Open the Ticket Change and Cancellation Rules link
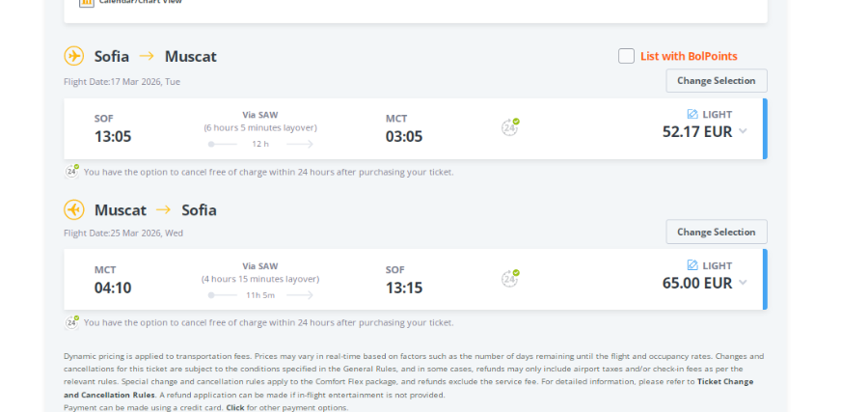The height and width of the screenshot is (412, 868). [x=409, y=388]
